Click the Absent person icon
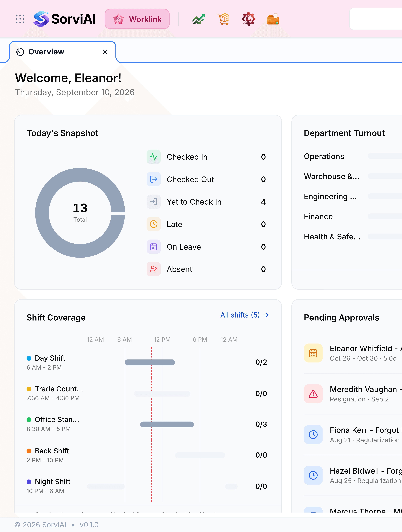 click(153, 269)
